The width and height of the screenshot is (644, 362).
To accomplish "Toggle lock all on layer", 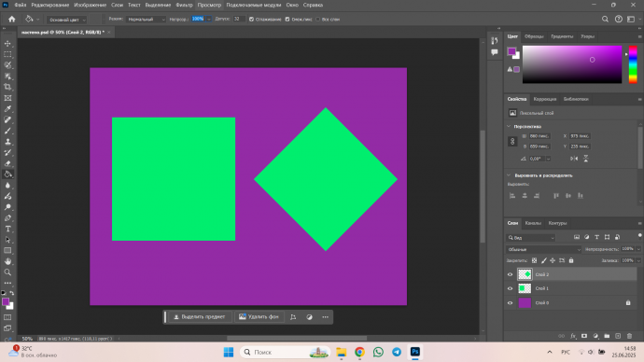I will pos(571,260).
